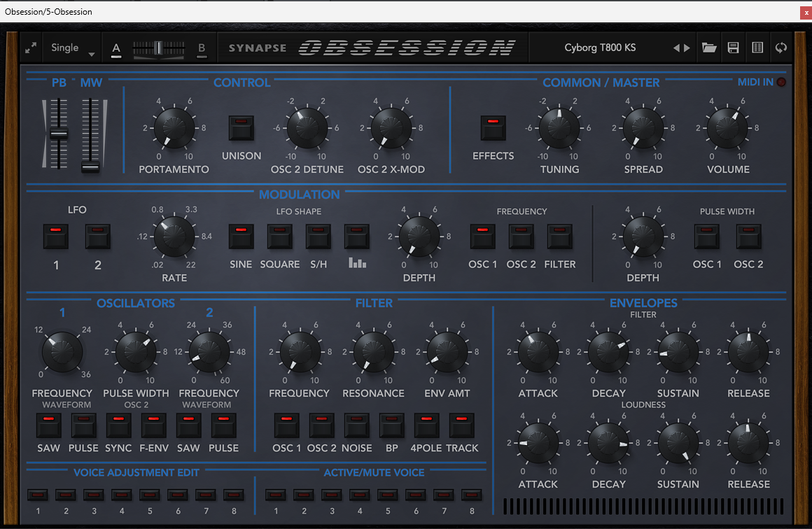Enable Sine LFO shape
The height and width of the screenshot is (529, 812).
(241, 237)
